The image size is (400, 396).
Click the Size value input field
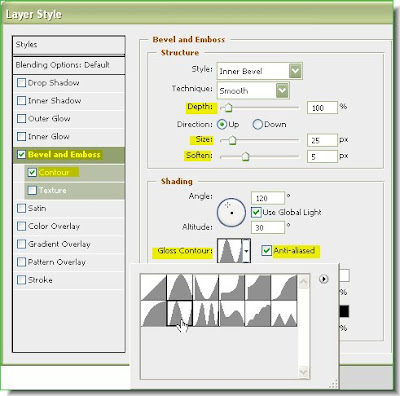[x=322, y=140]
